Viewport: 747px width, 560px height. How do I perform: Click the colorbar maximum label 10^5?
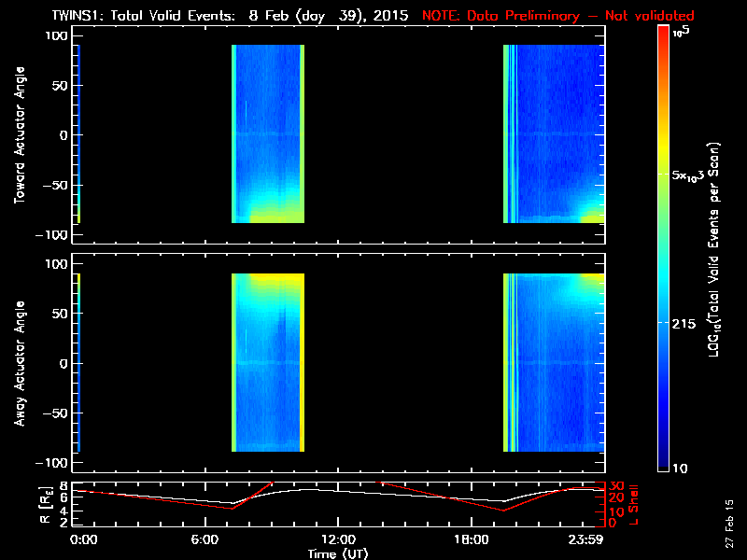tap(681, 32)
